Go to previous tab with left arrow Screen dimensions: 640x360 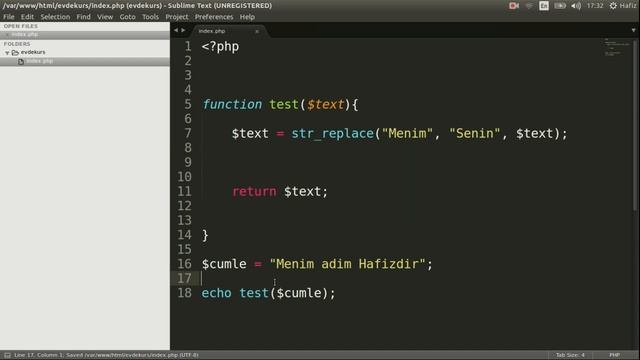pyautogui.click(x=176, y=30)
